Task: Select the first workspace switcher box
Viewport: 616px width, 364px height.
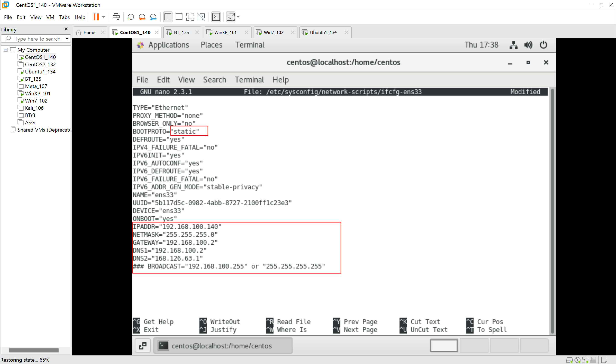Action: [x=443, y=346]
